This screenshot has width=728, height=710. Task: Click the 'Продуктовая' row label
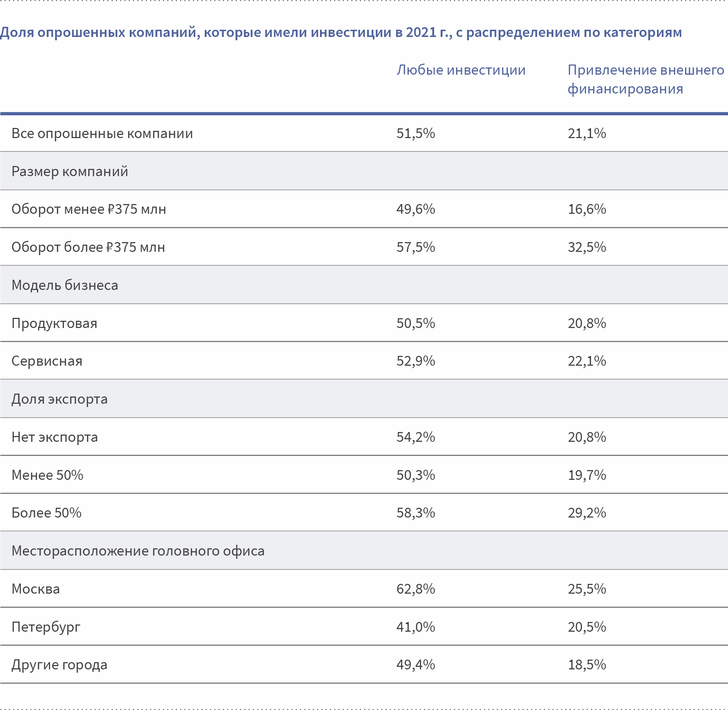click(x=54, y=323)
